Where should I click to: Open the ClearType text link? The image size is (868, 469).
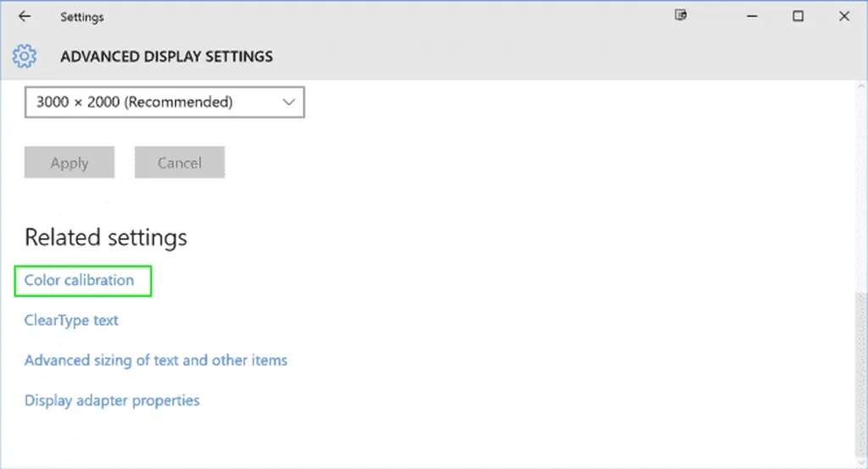[71, 321]
